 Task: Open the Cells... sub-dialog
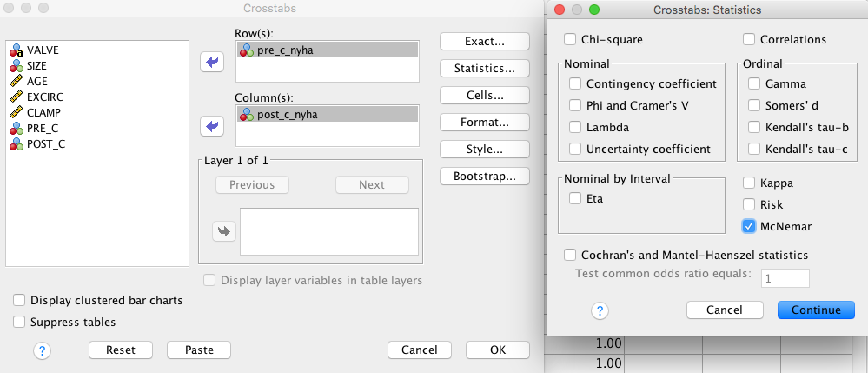485,96
